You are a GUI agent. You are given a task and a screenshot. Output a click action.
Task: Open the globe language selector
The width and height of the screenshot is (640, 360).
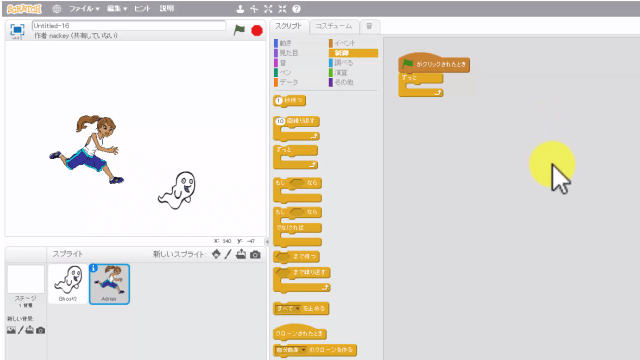(57, 9)
